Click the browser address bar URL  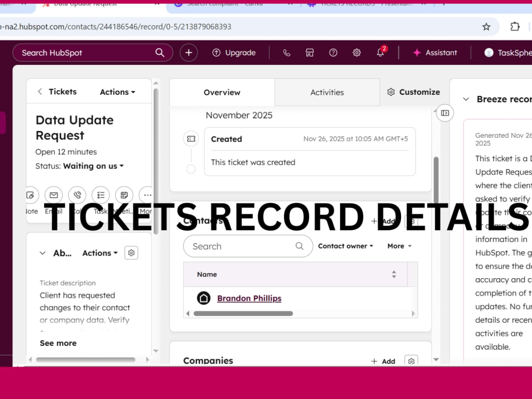pos(115,27)
